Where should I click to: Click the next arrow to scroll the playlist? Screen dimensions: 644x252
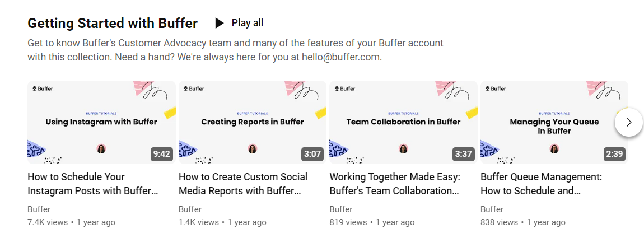pyautogui.click(x=628, y=122)
